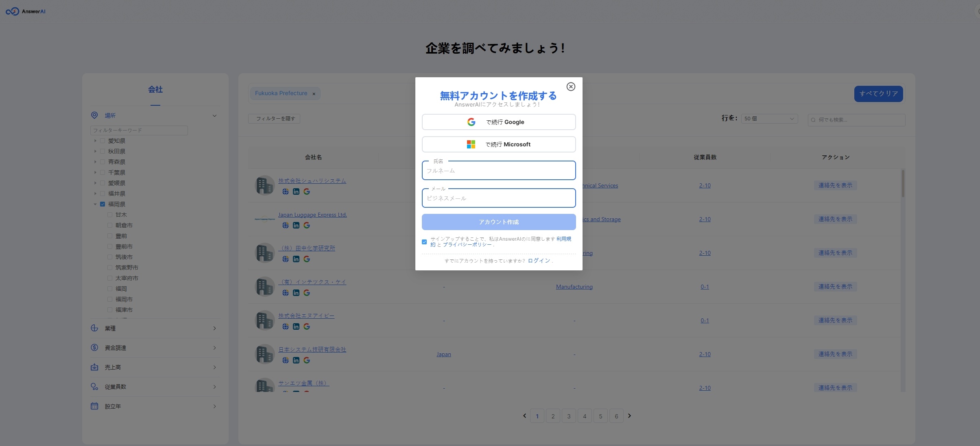The width and height of the screenshot is (980, 446).
Task: Click the すべてクリア button
Action: point(878,94)
